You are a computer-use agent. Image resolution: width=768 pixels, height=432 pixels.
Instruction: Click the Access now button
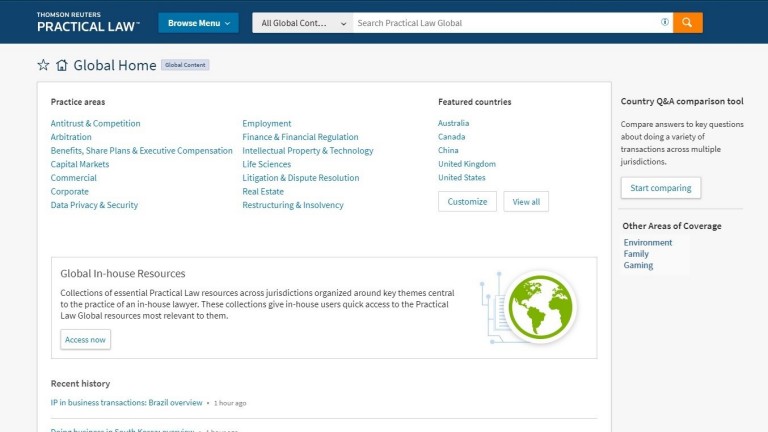click(x=85, y=339)
